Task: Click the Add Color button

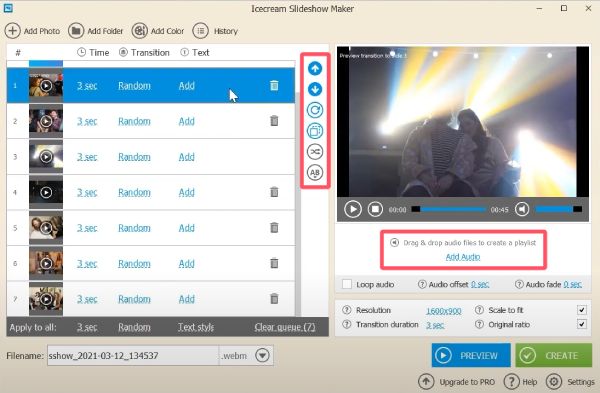Action: coord(158,31)
